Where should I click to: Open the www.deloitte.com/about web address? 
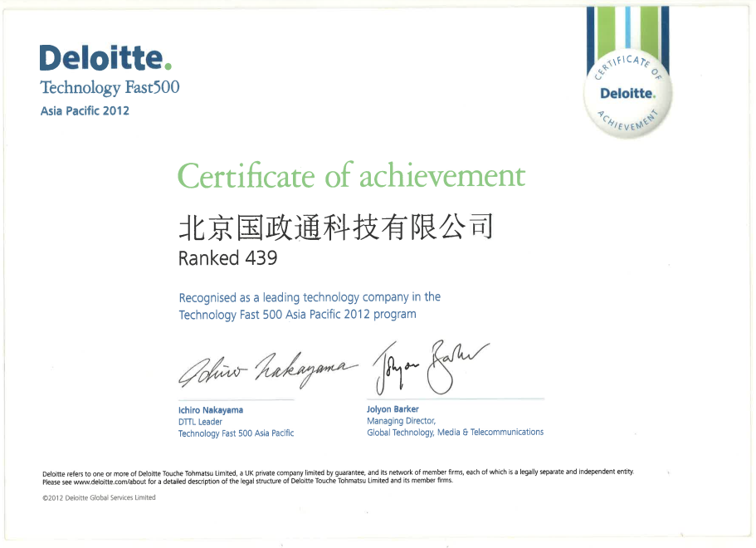click(x=110, y=482)
